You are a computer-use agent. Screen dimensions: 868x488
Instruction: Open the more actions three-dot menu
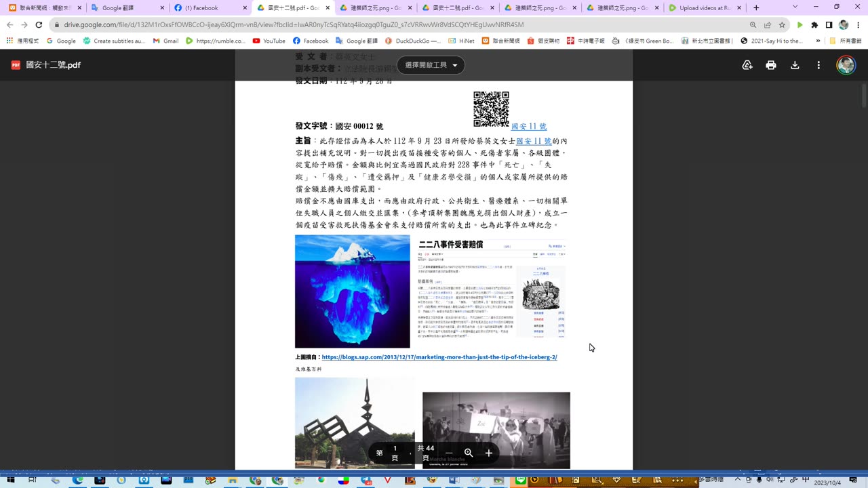click(818, 65)
